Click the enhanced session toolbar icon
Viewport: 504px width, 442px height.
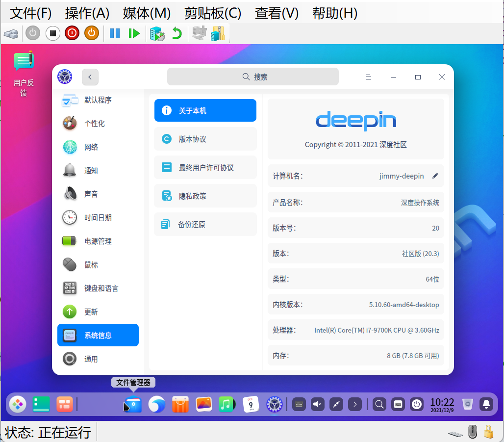(x=200, y=33)
